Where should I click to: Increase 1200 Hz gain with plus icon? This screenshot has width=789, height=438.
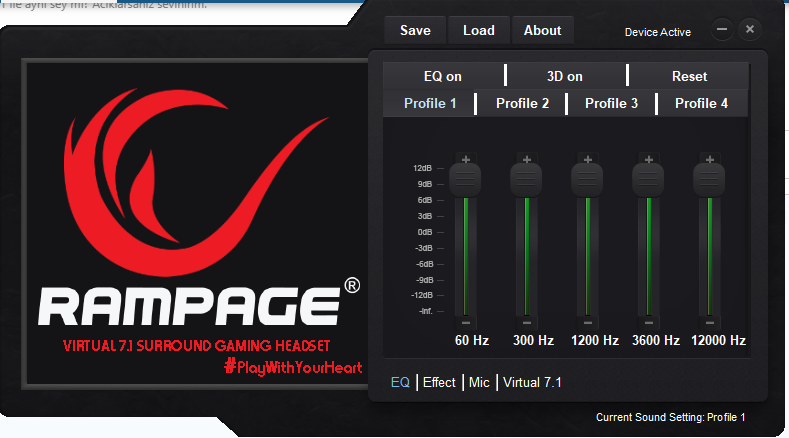click(x=588, y=159)
